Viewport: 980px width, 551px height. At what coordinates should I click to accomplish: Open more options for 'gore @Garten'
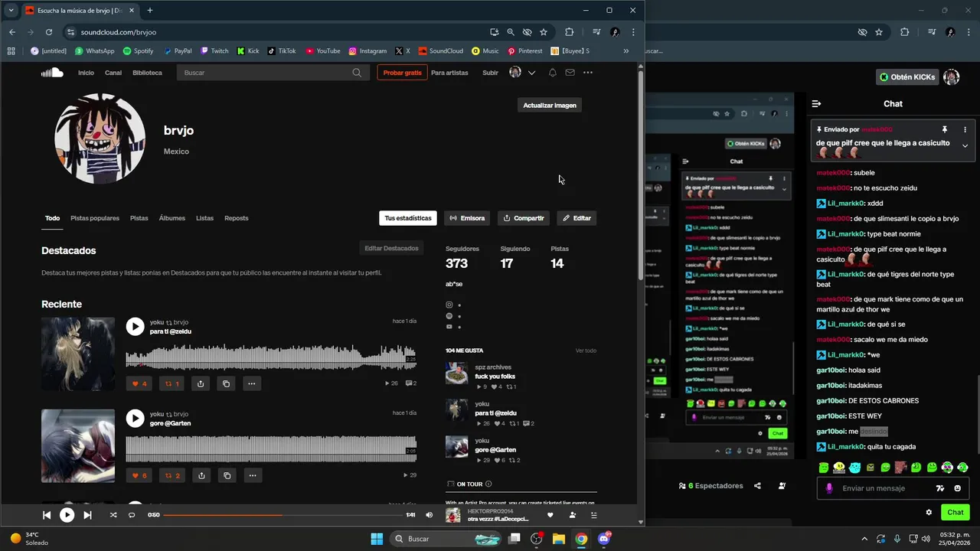[253, 475]
